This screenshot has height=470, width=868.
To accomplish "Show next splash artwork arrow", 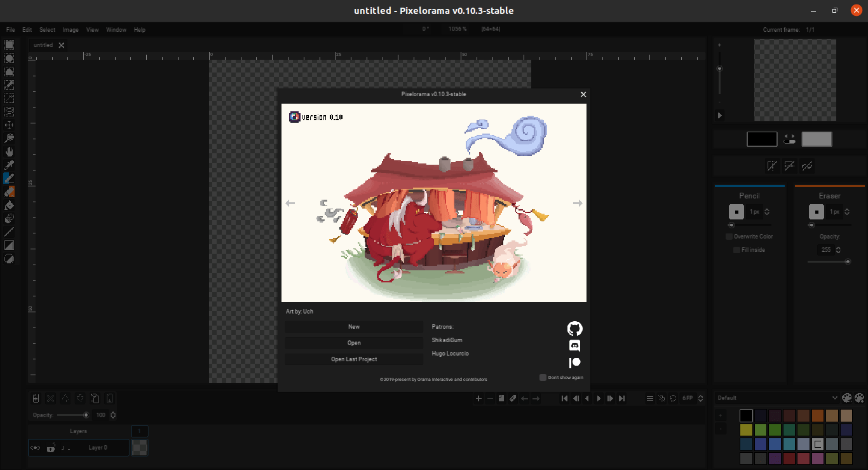I will coord(578,204).
